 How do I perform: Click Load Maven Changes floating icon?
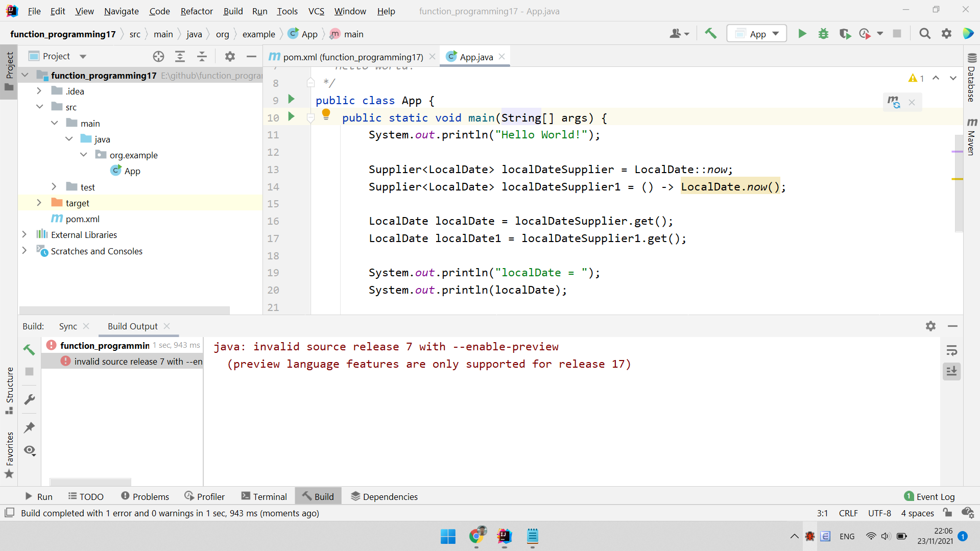(893, 102)
